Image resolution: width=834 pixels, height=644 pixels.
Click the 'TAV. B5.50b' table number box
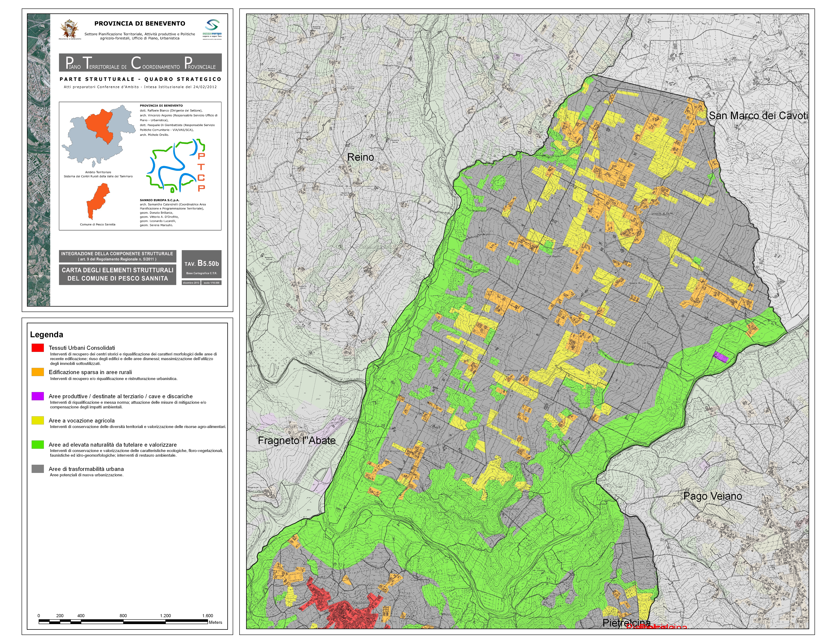click(x=202, y=264)
